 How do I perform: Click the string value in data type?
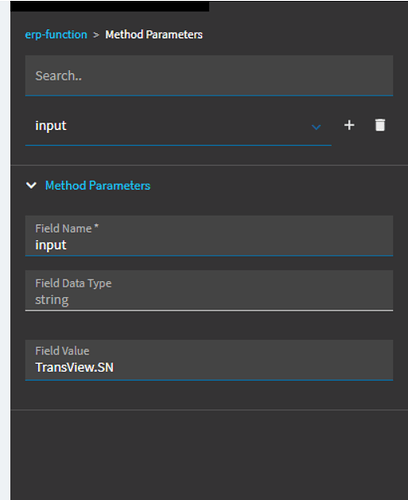52,300
